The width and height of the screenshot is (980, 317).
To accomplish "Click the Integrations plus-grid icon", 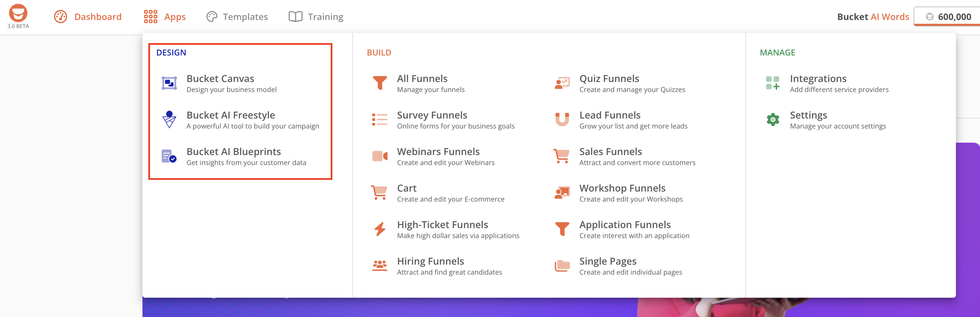I will coord(773,83).
